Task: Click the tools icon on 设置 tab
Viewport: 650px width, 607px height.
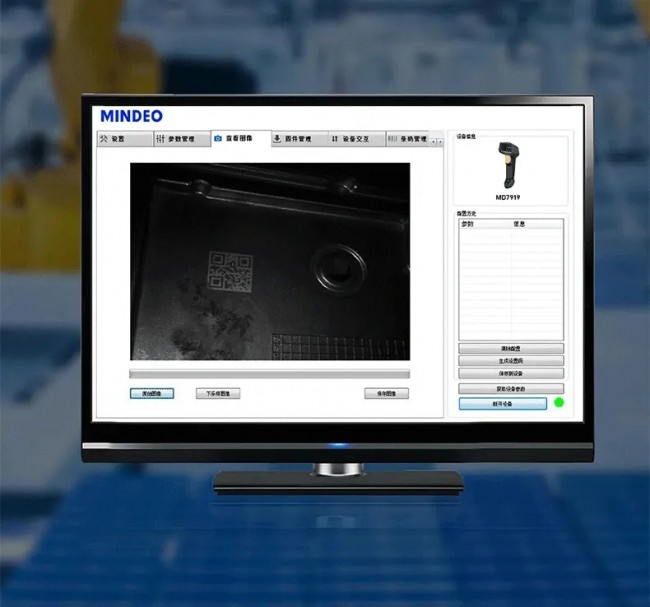Action: 104,138
